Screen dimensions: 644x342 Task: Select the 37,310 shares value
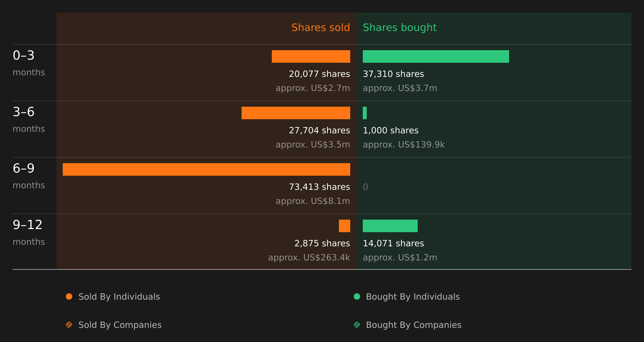(393, 74)
